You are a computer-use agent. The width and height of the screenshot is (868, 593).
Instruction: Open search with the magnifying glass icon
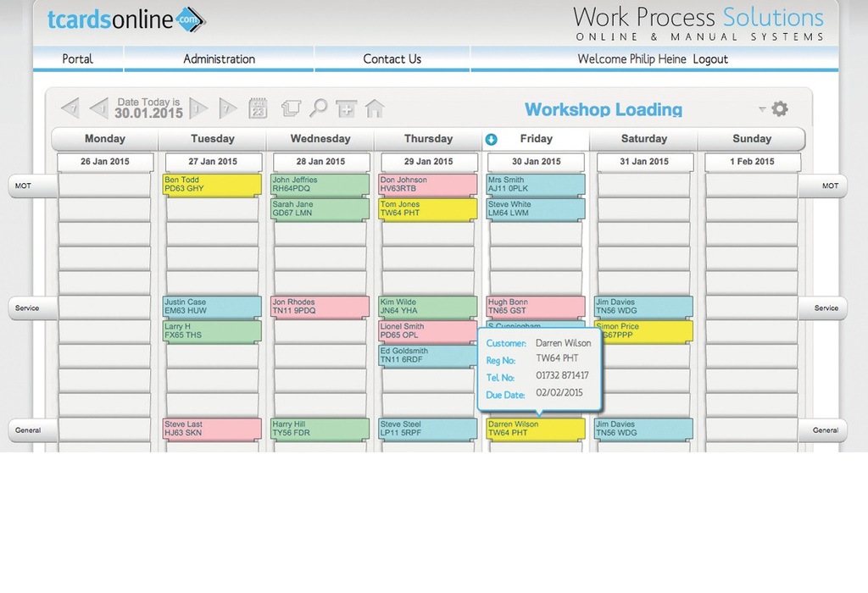point(318,108)
